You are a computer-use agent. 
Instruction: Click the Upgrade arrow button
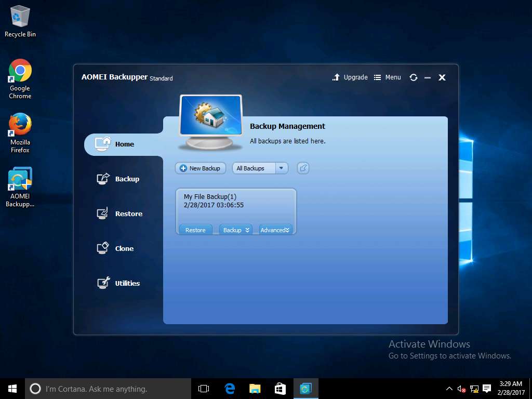click(350, 77)
